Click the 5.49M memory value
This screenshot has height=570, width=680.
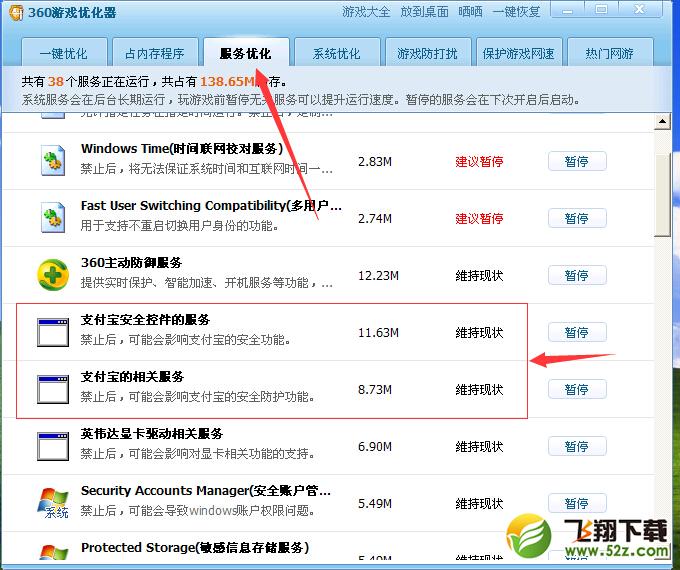pos(375,504)
